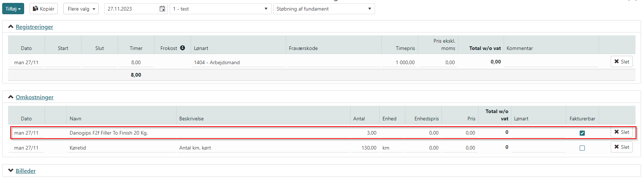Open the Flere valg dropdown
This screenshot has width=644, height=178.
click(x=81, y=9)
